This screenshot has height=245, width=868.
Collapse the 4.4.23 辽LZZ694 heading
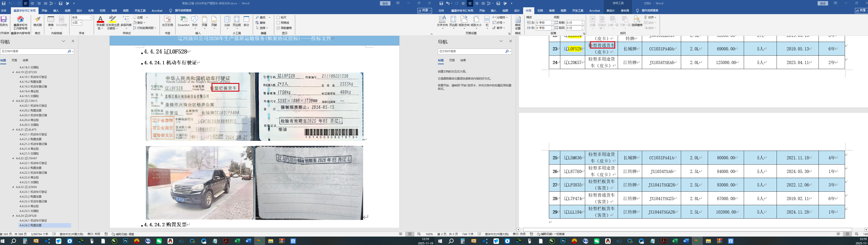click(x=13, y=187)
